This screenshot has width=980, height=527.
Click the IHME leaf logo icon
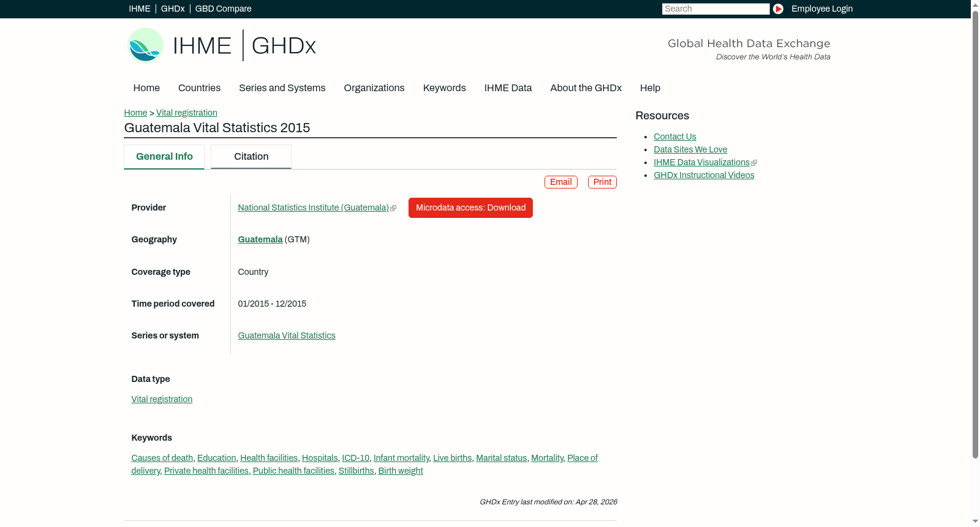click(x=145, y=45)
